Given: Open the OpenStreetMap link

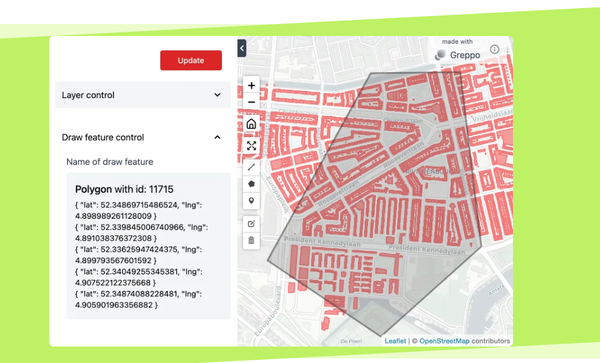Looking at the screenshot, I should click(x=444, y=341).
